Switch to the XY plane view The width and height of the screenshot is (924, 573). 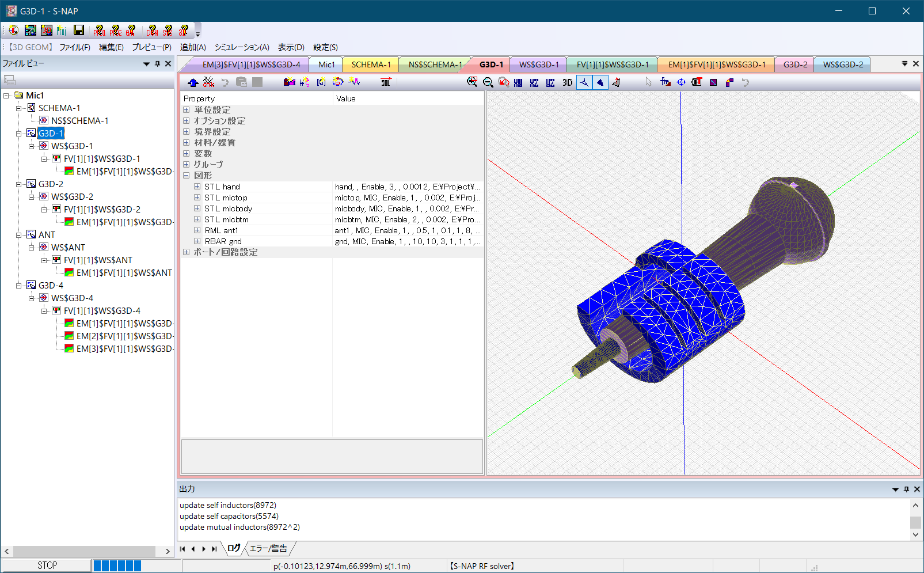[518, 82]
